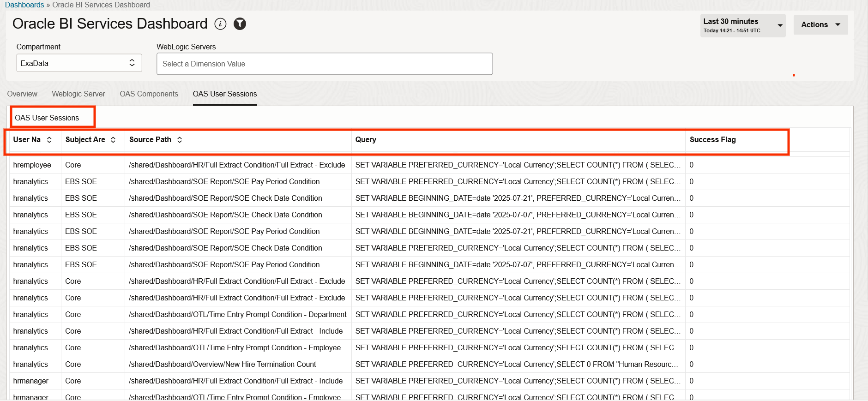
Task: Switch to the OAS Components tab
Action: coord(149,94)
